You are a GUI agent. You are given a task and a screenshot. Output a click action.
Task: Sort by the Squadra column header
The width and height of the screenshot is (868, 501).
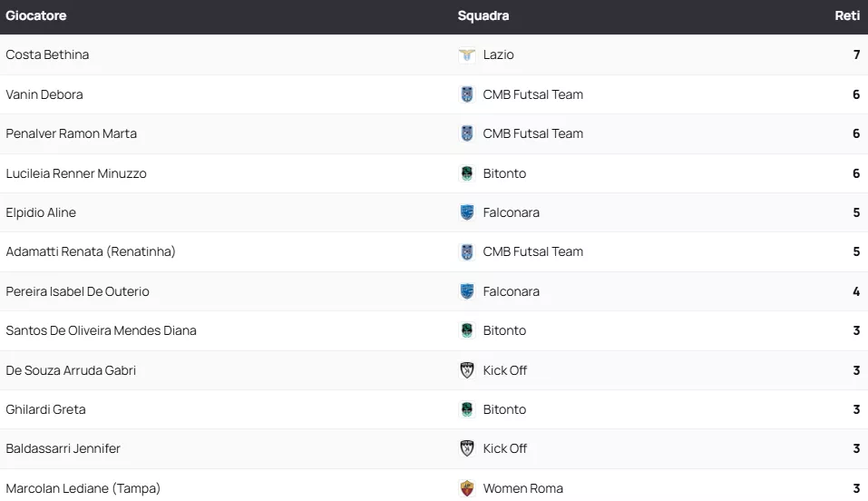pyautogui.click(x=483, y=15)
